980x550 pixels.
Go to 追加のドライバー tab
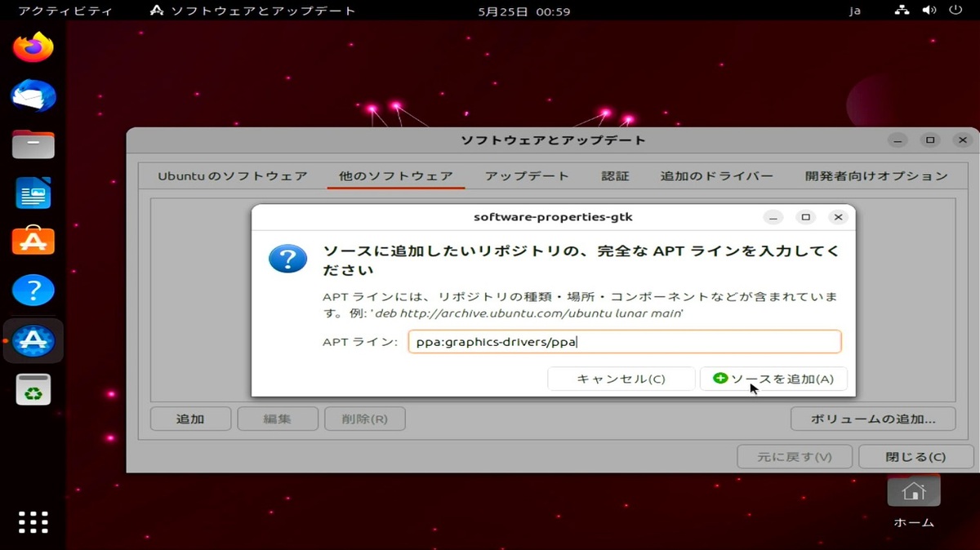pos(716,175)
